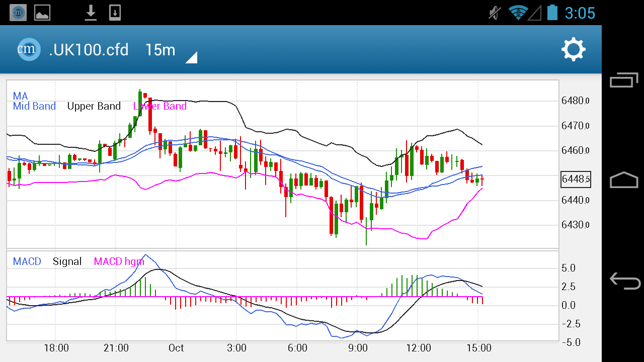Tap the 21:00 time axis label
Viewport: 644px width, 362px height.
pyautogui.click(x=116, y=348)
